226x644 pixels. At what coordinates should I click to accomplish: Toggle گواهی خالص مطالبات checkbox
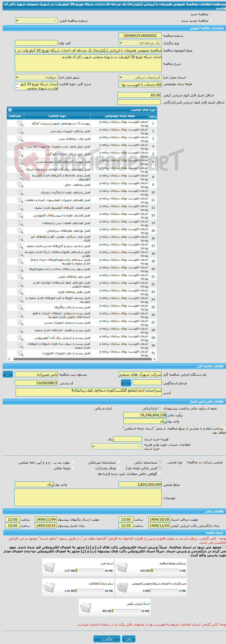(160, 473)
